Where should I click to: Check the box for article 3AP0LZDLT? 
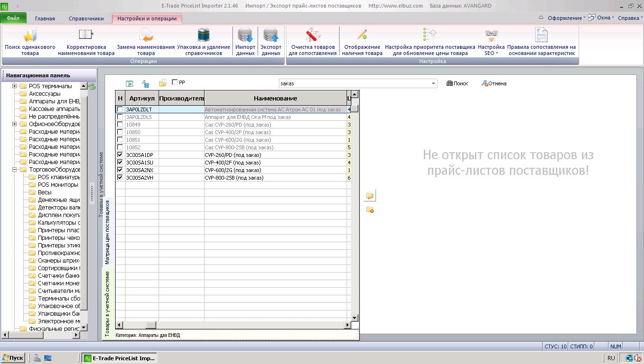pyautogui.click(x=120, y=109)
